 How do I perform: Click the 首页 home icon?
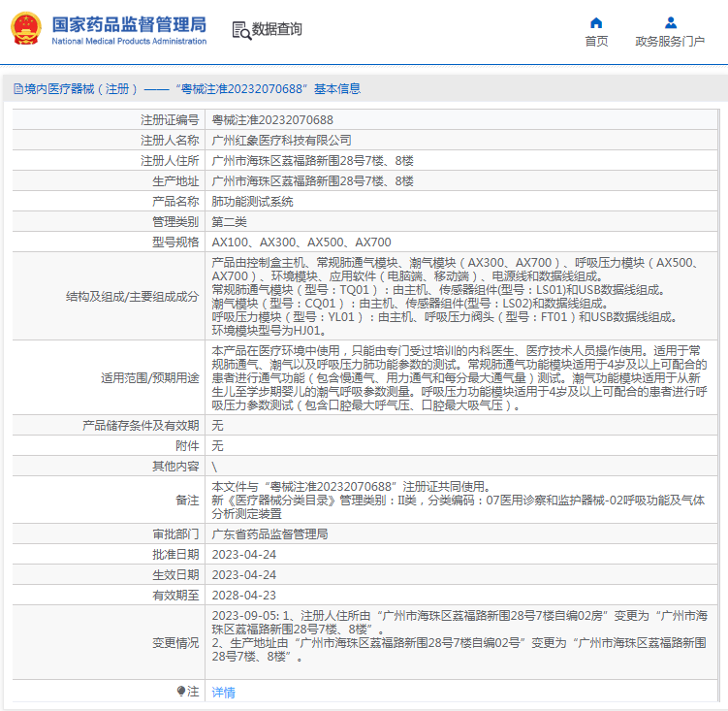tap(596, 22)
